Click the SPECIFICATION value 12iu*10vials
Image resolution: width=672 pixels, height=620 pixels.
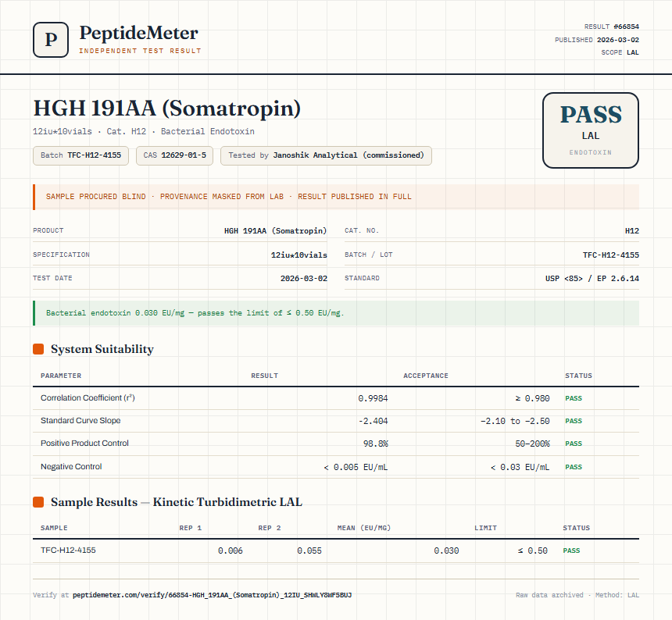tap(298, 255)
